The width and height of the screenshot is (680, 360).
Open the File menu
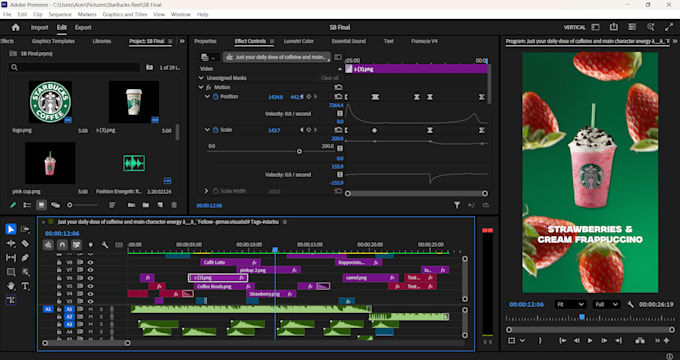pyautogui.click(x=7, y=14)
